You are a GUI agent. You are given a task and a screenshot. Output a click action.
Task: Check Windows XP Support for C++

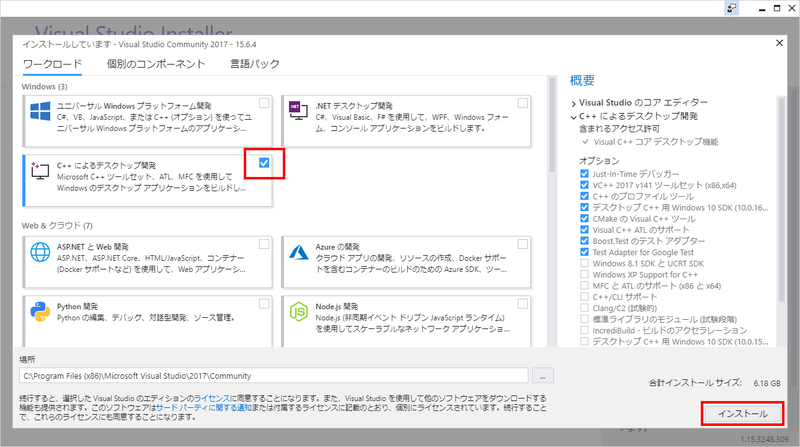pyautogui.click(x=584, y=275)
